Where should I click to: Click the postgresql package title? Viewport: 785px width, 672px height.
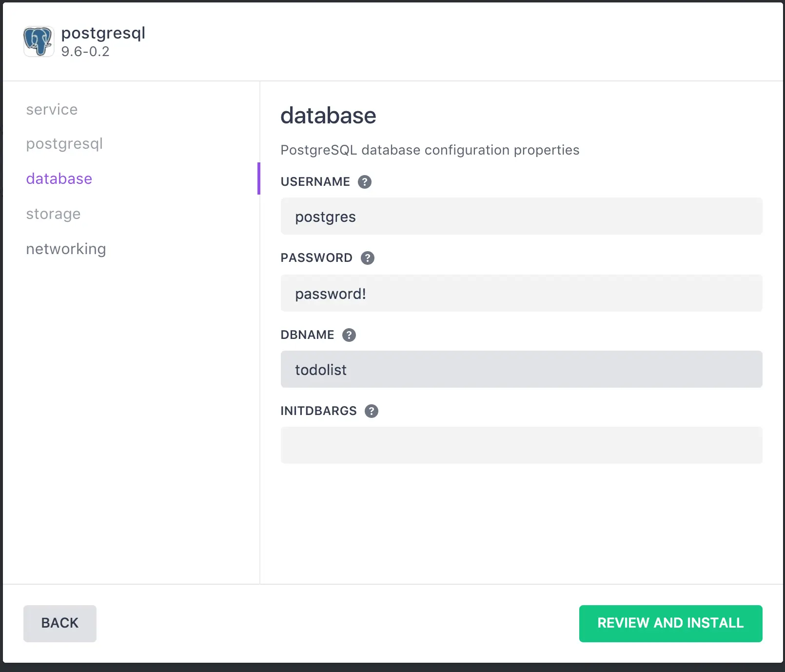click(103, 33)
